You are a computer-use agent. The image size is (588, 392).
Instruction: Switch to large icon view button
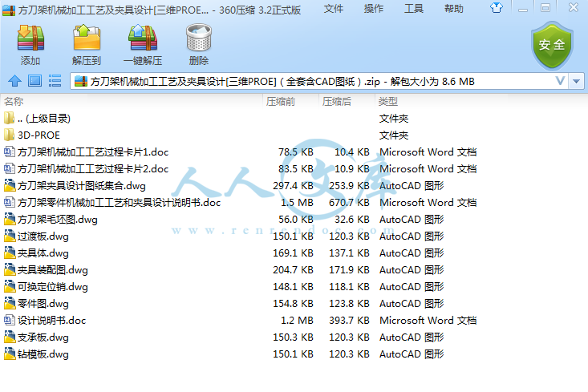point(34,81)
